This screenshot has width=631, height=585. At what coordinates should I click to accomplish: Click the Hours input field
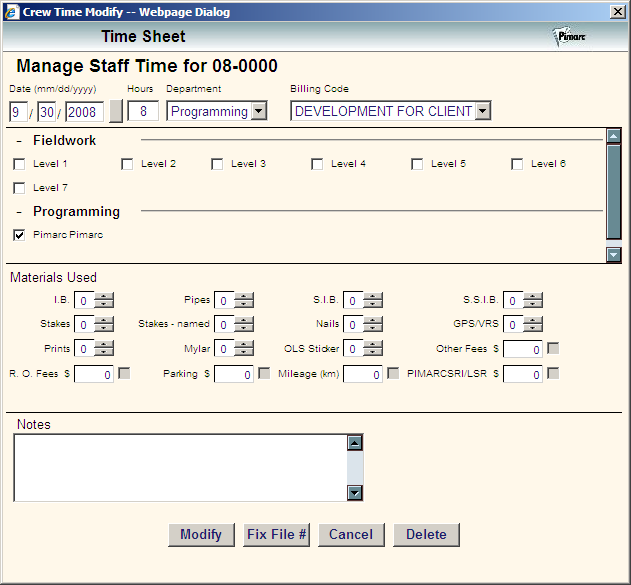point(143,111)
